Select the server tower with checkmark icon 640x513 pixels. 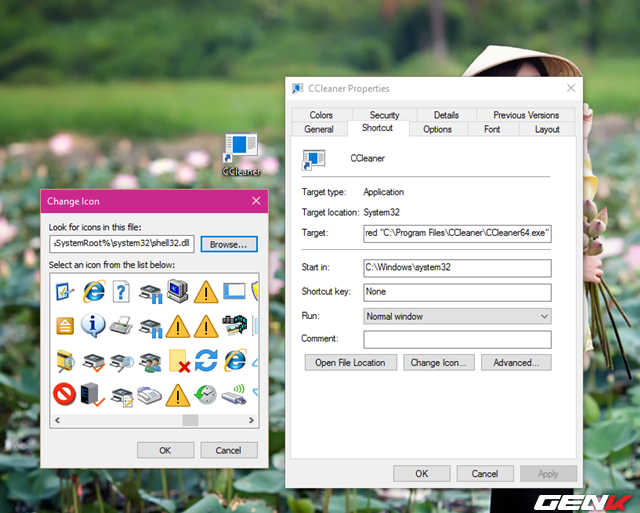coord(93,395)
